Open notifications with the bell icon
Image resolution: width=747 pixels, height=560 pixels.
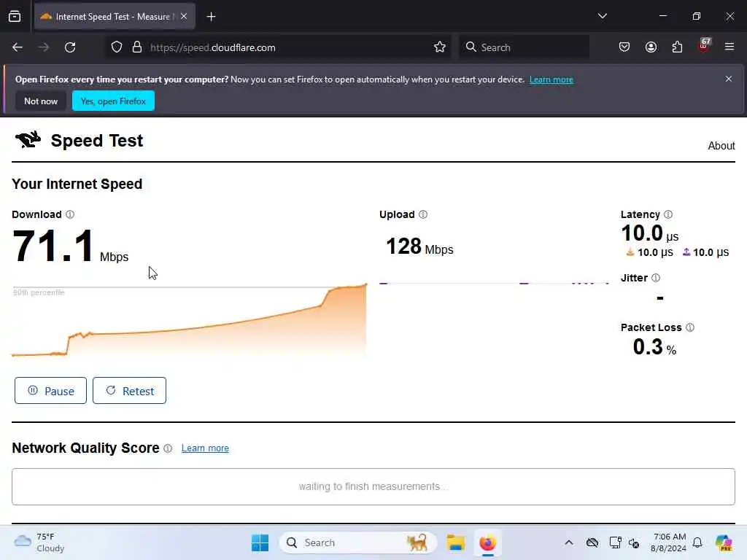pyautogui.click(x=697, y=542)
